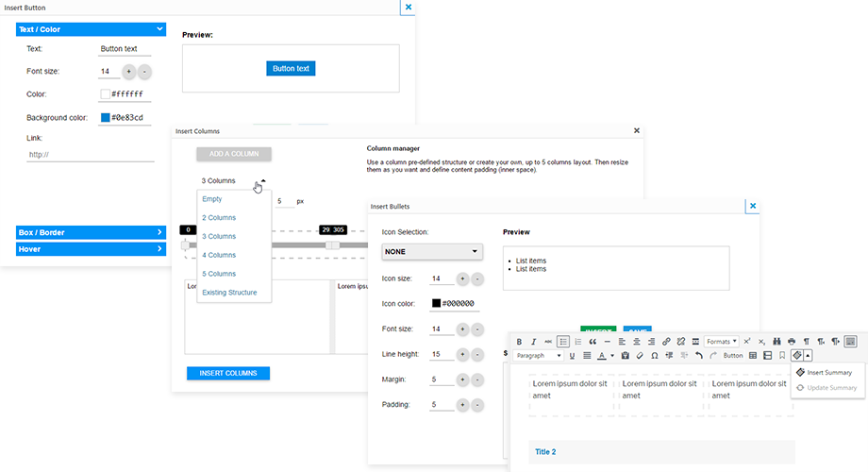Open the Icon Selection NONE dropdown
868x472 pixels.
[x=432, y=251]
